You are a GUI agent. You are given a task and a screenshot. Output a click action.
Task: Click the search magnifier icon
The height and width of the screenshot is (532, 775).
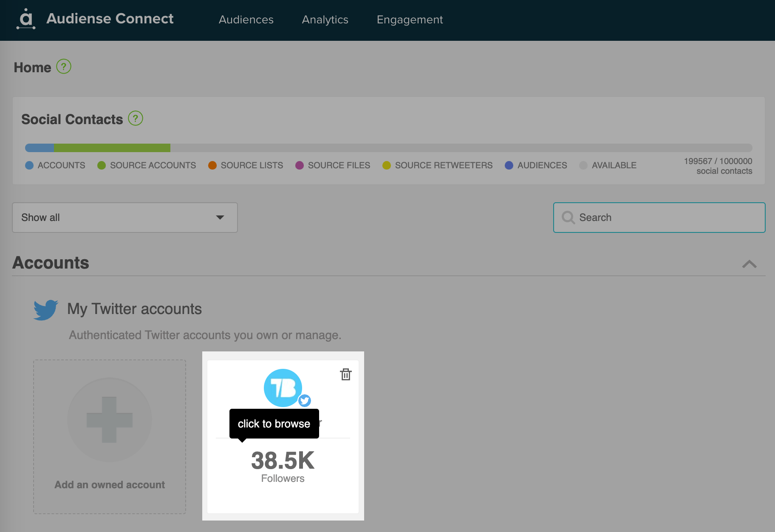tap(568, 218)
